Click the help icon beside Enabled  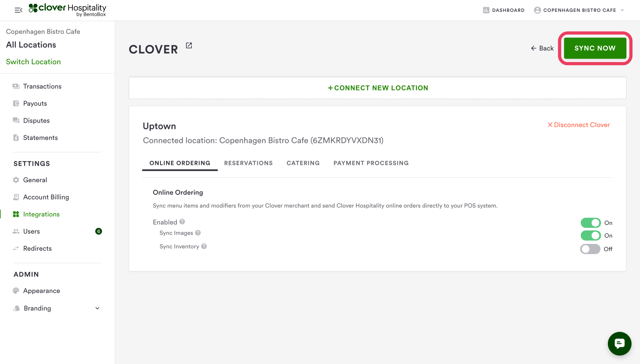[x=182, y=222]
